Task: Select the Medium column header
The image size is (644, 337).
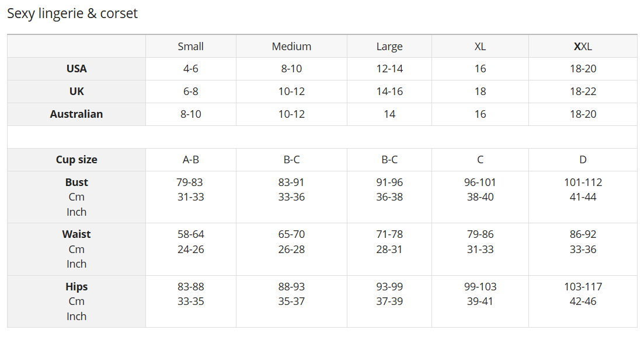Action: (x=291, y=47)
